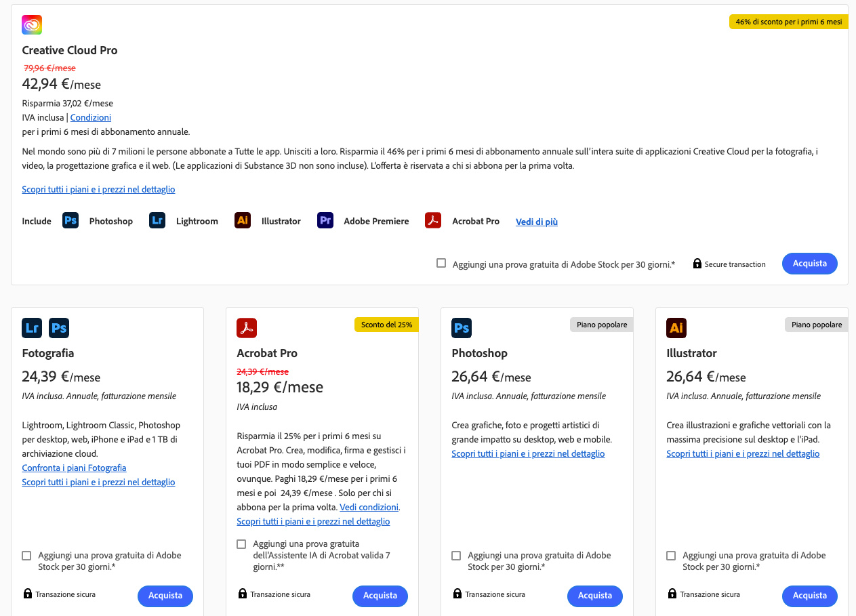This screenshot has width=856, height=616.
Task: Click the Photoshop icon in Include row
Action: point(70,221)
